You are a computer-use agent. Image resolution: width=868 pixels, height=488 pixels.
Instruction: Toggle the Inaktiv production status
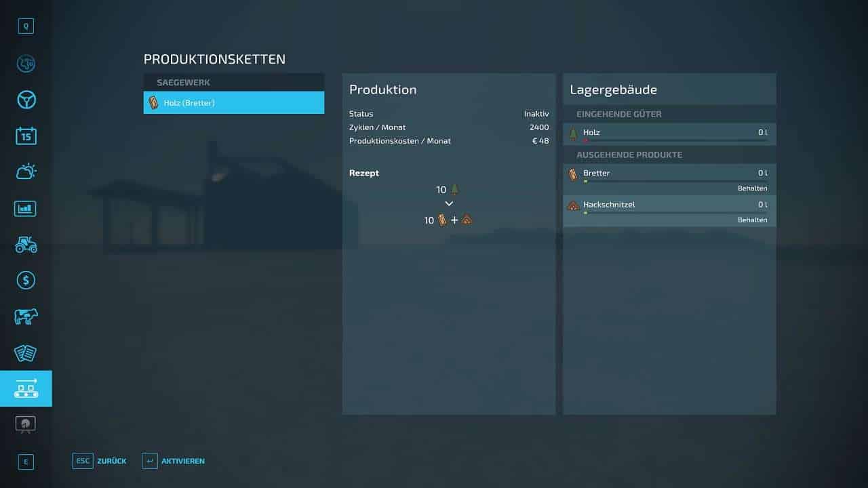536,114
